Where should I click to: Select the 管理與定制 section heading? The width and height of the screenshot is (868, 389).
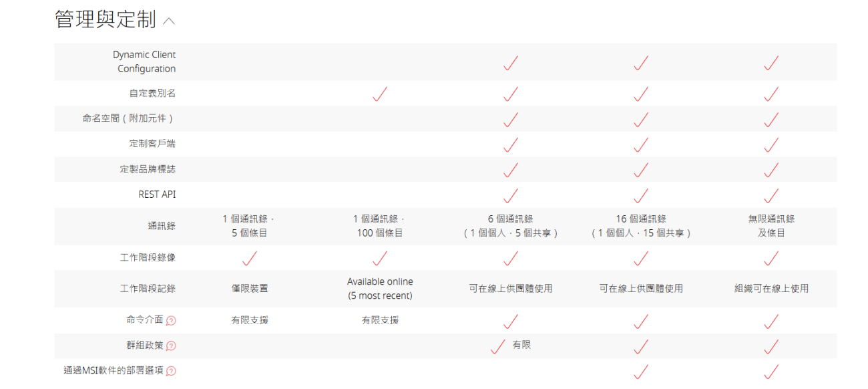(x=105, y=20)
